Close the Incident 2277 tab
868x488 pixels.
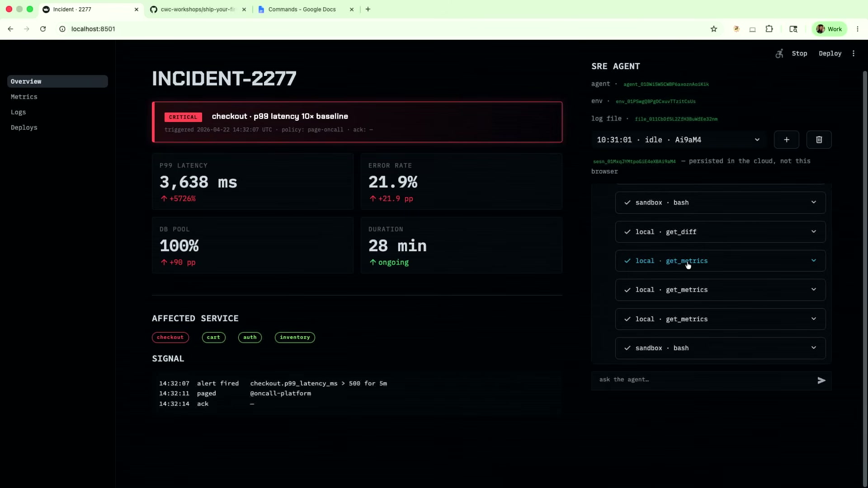[137, 9]
